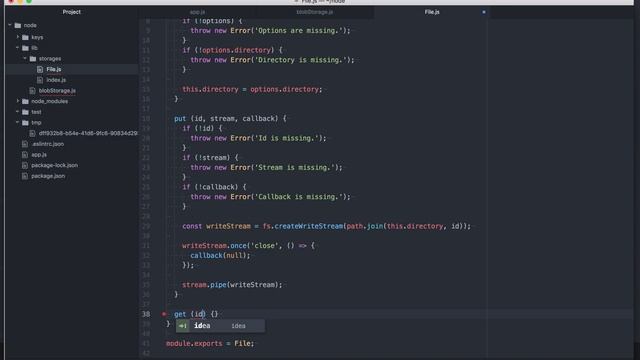Collapse the storages folder chevron
Viewport: 640px width, 360px height.
pos(25,58)
